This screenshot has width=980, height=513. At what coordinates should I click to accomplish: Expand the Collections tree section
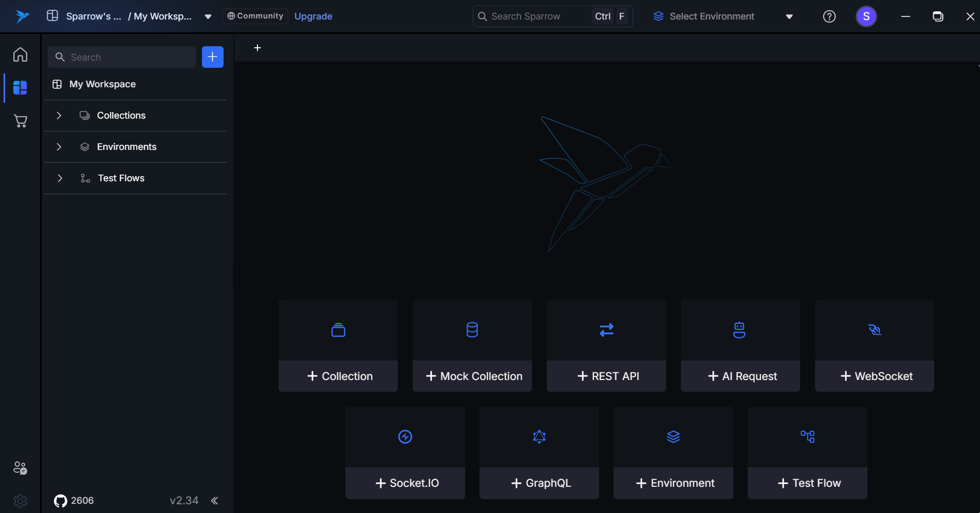[59, 116]
